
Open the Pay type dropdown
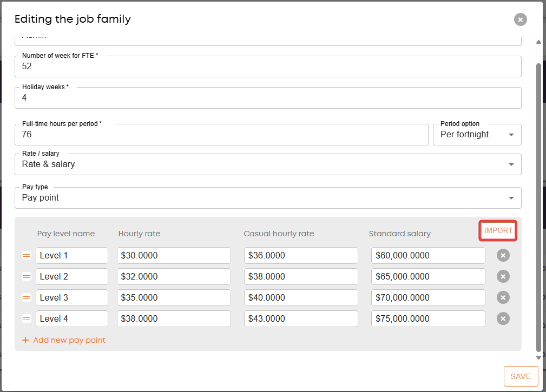(x=268, y=198)
